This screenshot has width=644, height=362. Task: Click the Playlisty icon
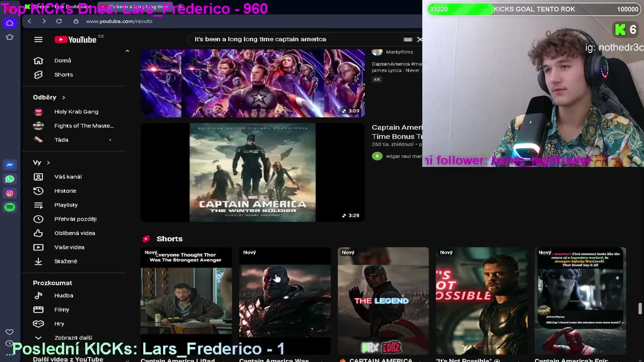point(38,205)
